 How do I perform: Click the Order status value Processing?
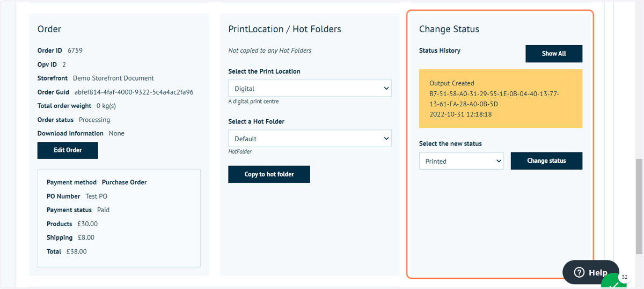click(x=94, y=120)
